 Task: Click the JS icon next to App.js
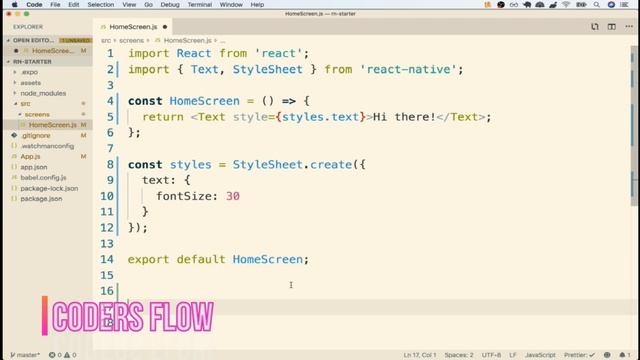click(14, 157)
